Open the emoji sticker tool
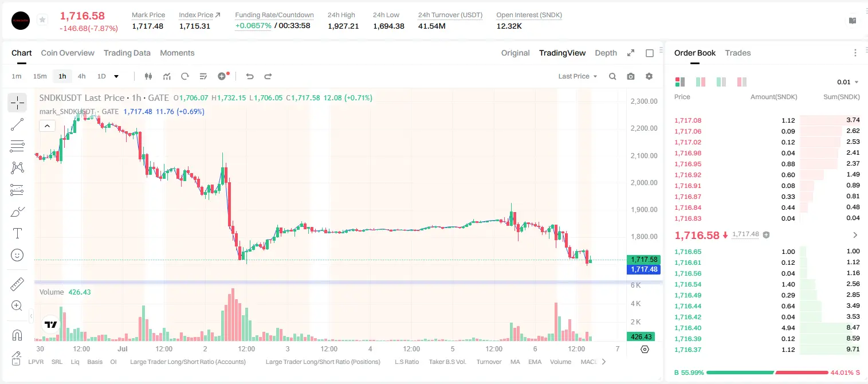 [x=17, y=255]
